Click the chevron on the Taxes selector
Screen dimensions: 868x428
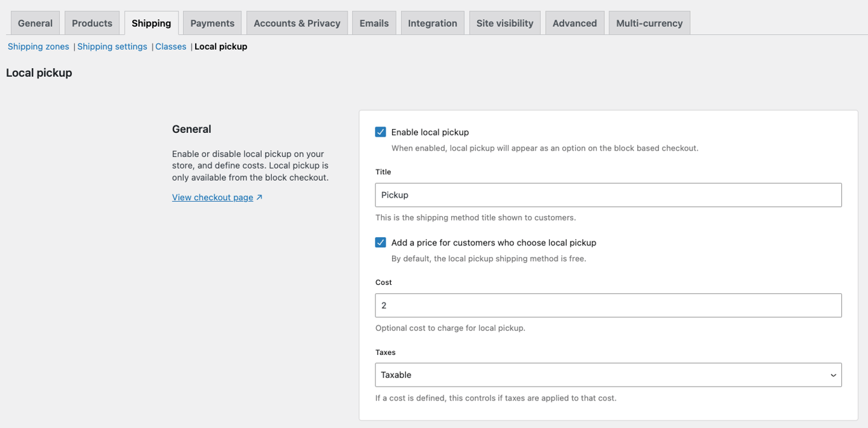click(x=833, y=375)
